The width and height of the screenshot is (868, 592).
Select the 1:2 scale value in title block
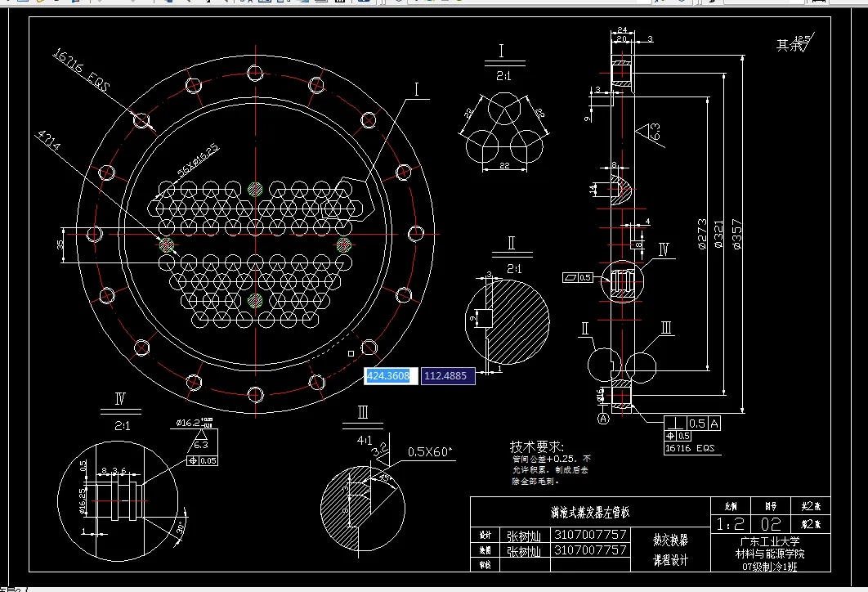click(730, 524)
